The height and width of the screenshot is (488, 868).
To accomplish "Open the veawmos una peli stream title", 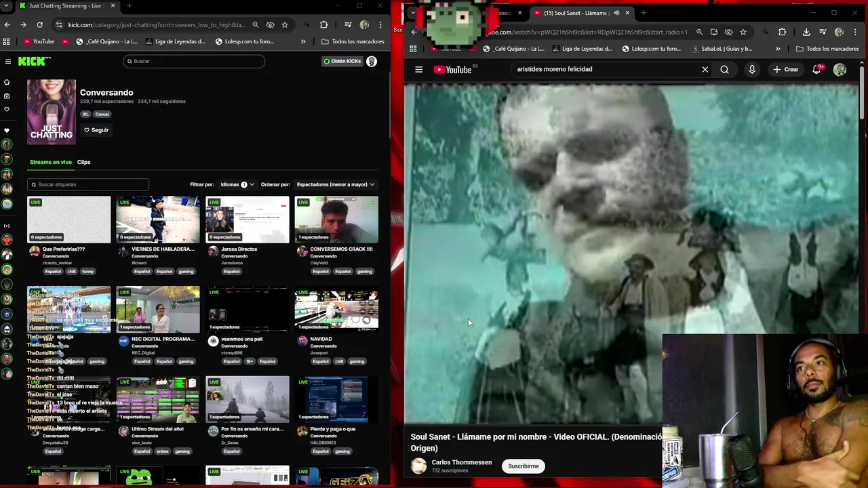I will [x=241, y=339].
